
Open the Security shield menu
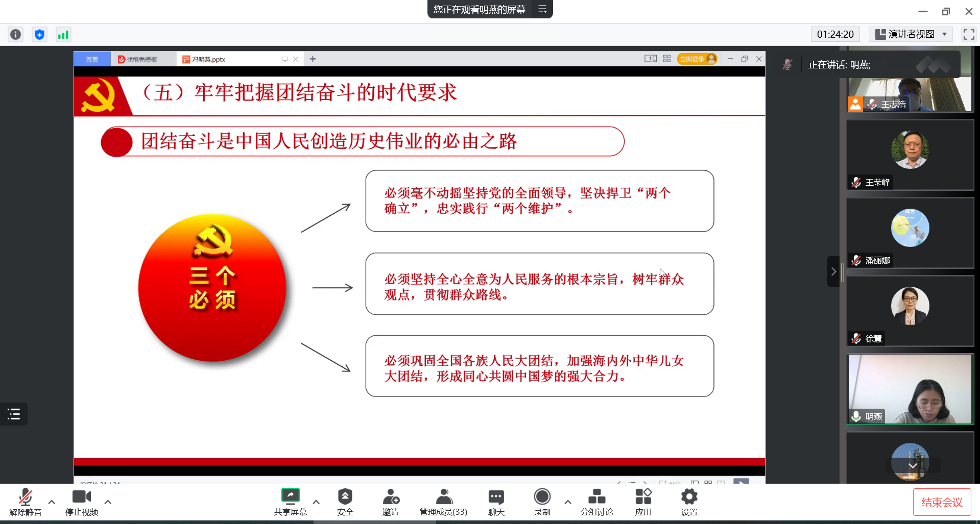click(345, 501)
